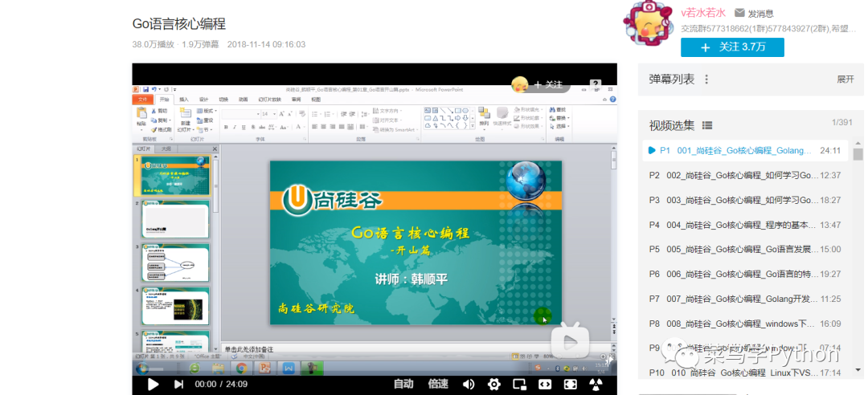868x395 pixels.
Task: Switch to the 幻灯片放映 ribbon tab
Action: tap(269, 100)
